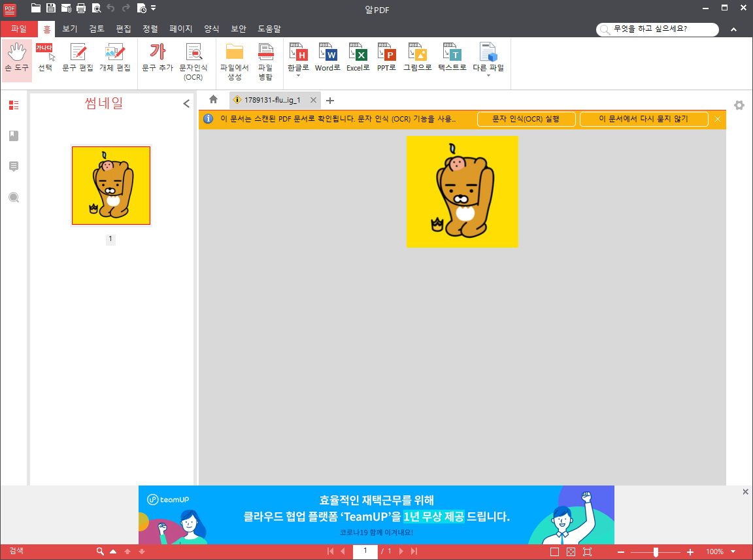Switch to the 페이지 ribbon tab
This screenshot has height=560, width=753.
180,29
